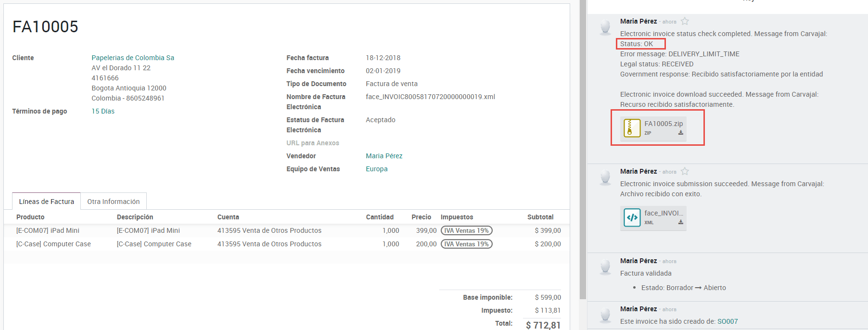Screen dimensions: 868x330
Task: Star the invoice status check message
Action: pos(685,21)
